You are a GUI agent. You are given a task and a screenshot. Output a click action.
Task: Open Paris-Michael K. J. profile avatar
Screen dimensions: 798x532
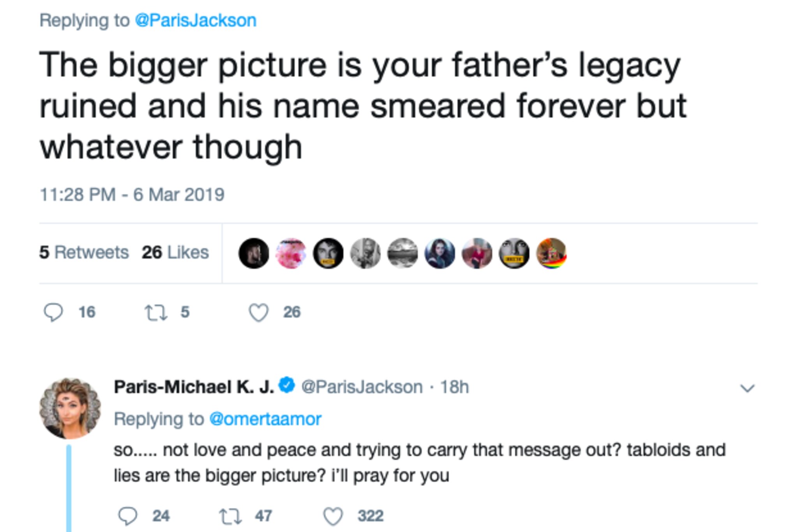(70, 408)
